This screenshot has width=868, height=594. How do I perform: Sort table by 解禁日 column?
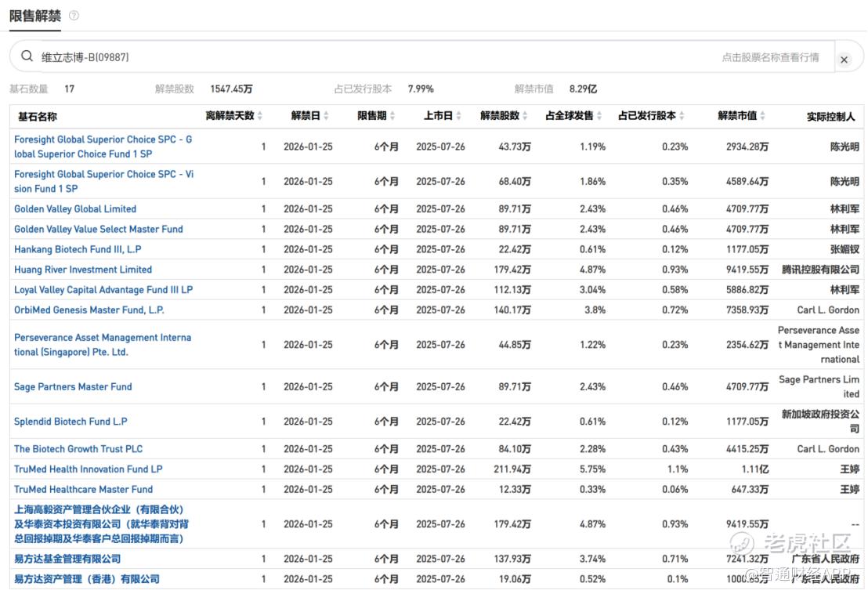pyautogui.click(x=309, y=116)
